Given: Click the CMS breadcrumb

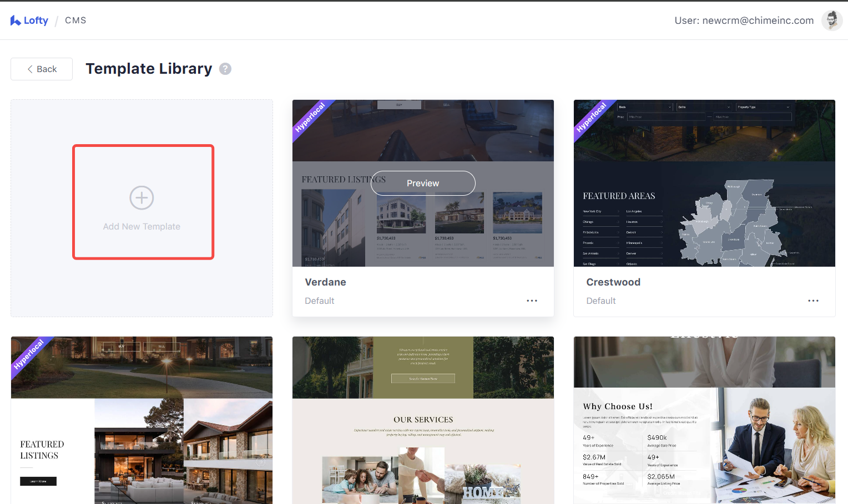Looking at the screenshot, I should (x=75, y=21).
